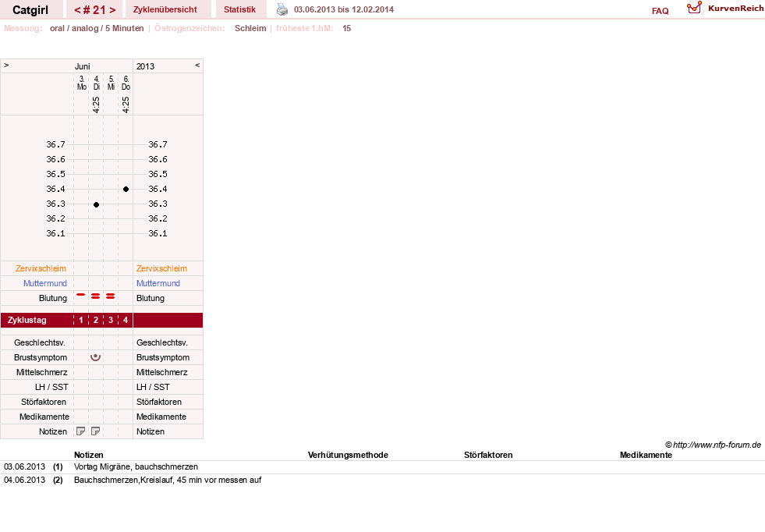Click the printer icon
This screenshot has width=765, height=532.
click(x=282, y=9)
